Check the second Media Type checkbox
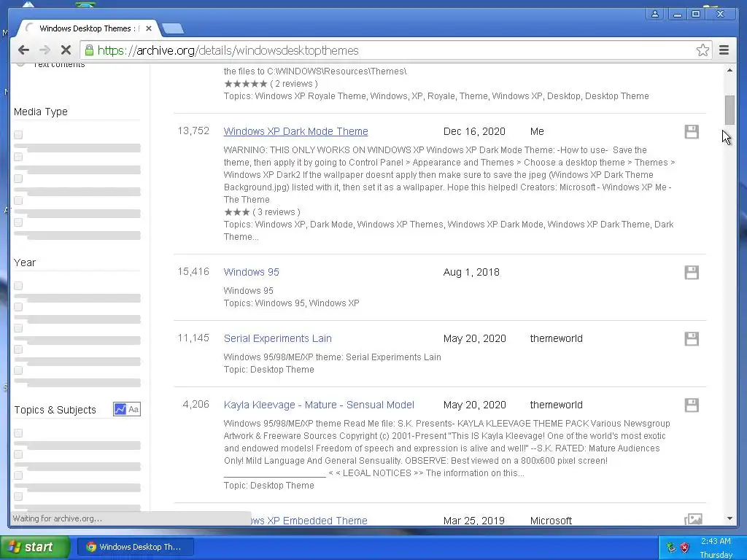 18,157
